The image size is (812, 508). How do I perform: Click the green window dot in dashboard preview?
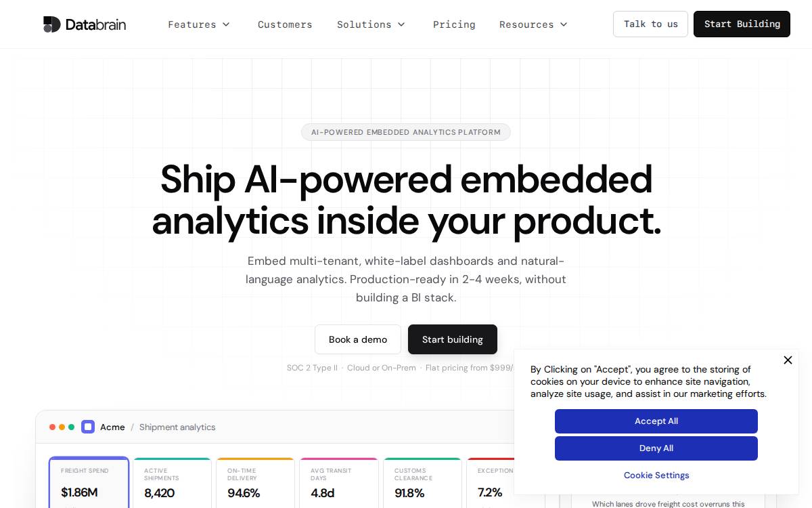[x=72, y=427]
